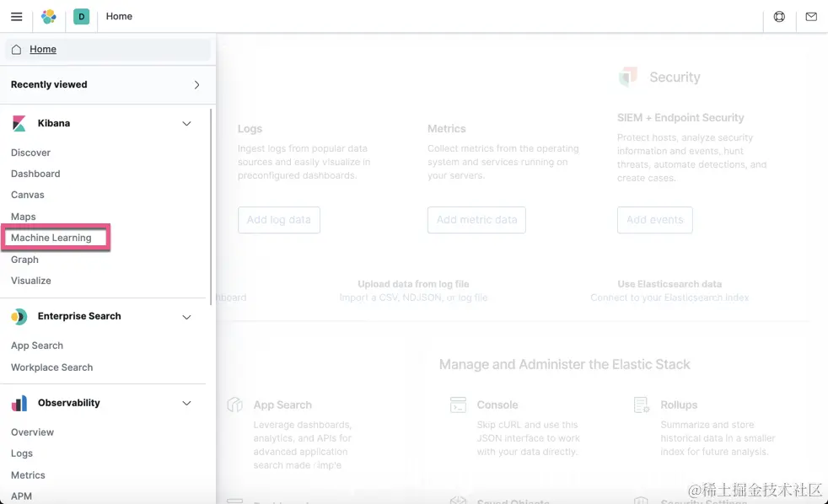Viewport: 828px width, 504px height.
Task: Open Machine Learning in the sidebar
Action: tap(51, 238)
